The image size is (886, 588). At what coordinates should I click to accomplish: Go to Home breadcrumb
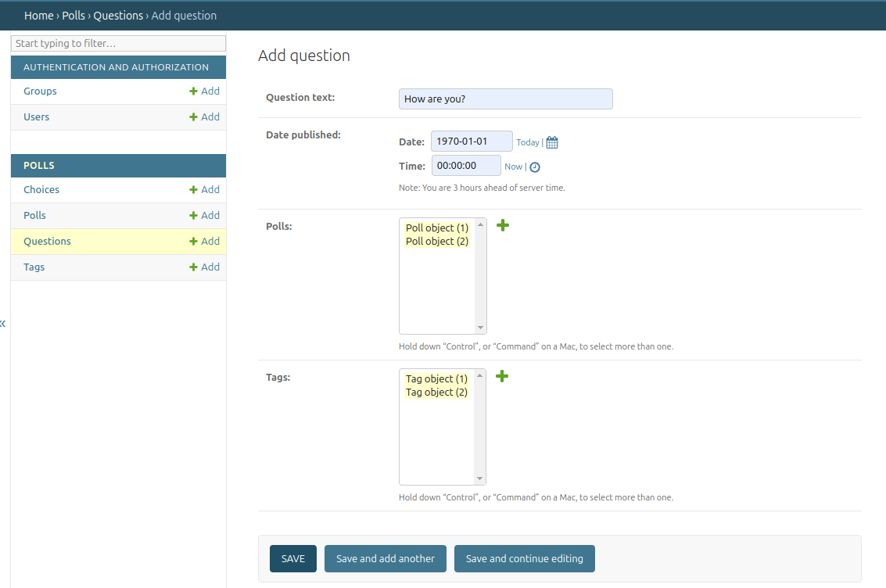coord(38,16)
